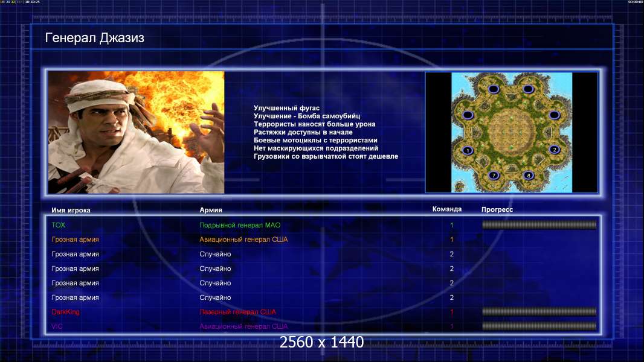Screen dimensions: 644x362
Task: Click the DarkKing loading progress bar
Action: pyautogui.click(x=539, y=312)
